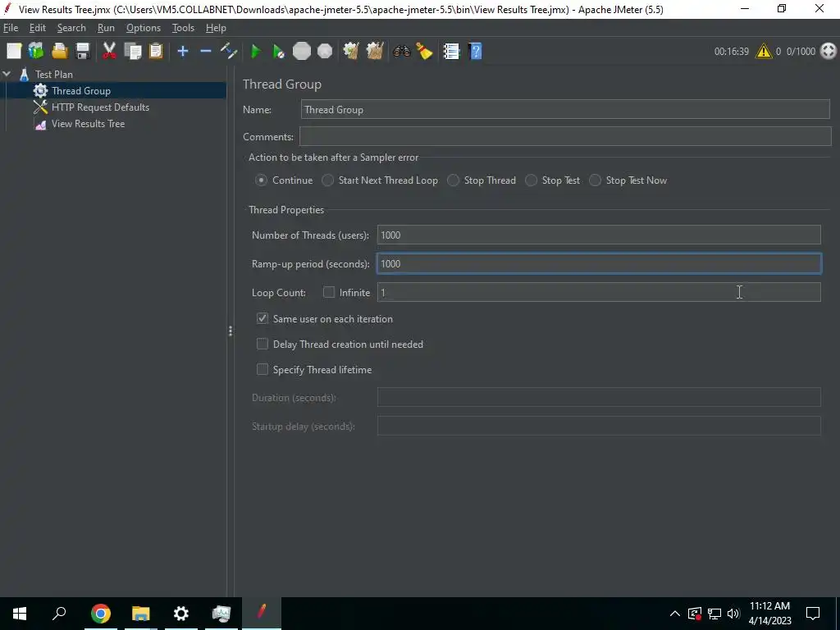Open the Help question mark icon
This screenshot has width=840, height=630.
[x=475, y=52]
